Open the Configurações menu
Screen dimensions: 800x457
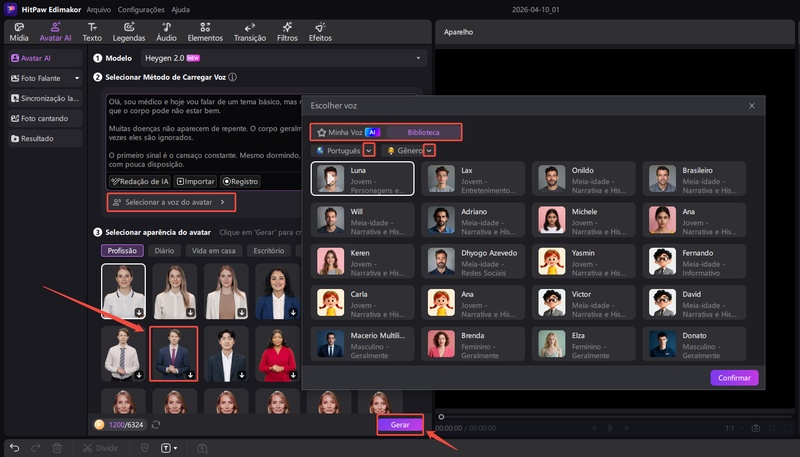pos(140,8)
